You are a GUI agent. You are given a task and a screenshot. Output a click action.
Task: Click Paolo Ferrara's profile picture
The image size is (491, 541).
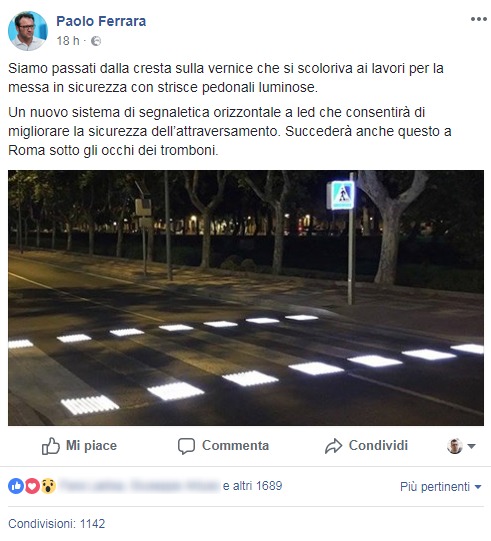click(x=28, y=31)
